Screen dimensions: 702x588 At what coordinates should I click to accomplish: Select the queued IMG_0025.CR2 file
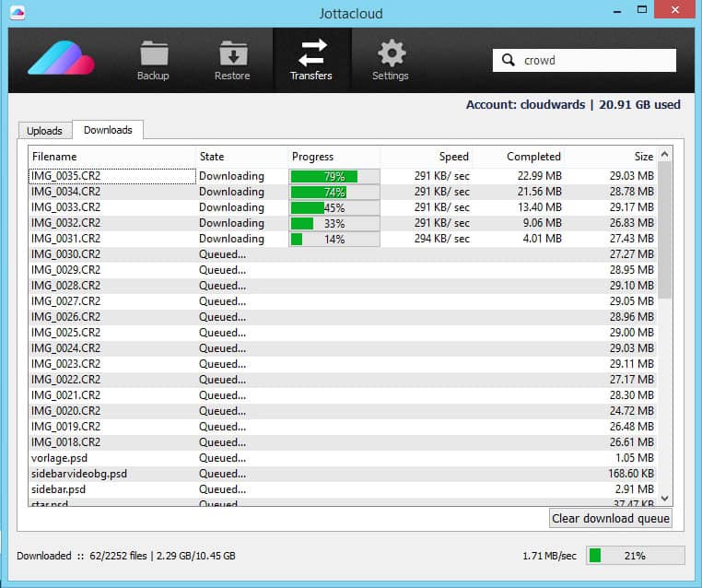pos(343,333)
